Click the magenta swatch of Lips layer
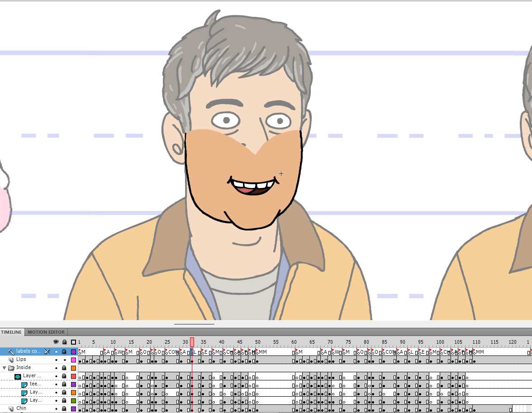The width and height of the screenshot is (532, 413). pyautogui.click(x=73, y=360)
